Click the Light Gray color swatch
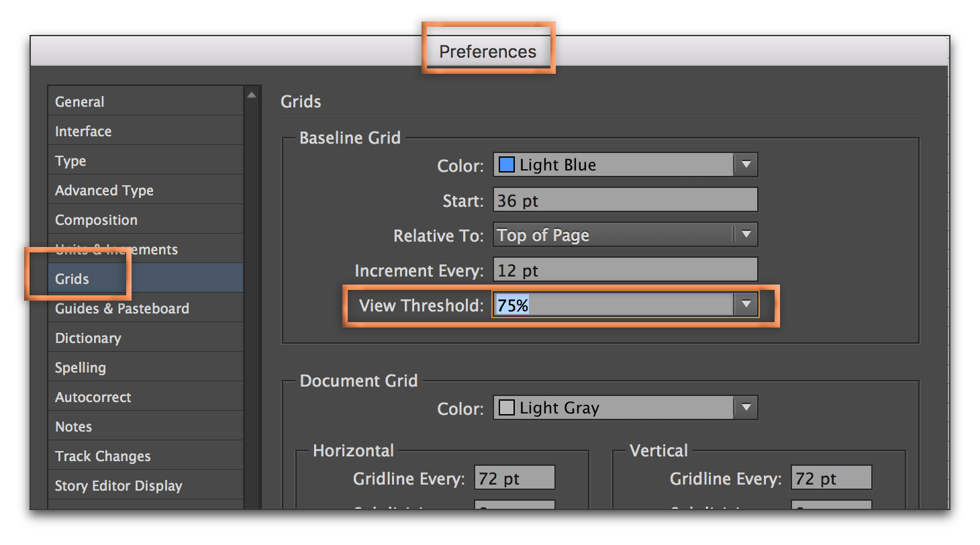Image resolution: width=980 pixels, height=545 pixels. coord(507,407)
